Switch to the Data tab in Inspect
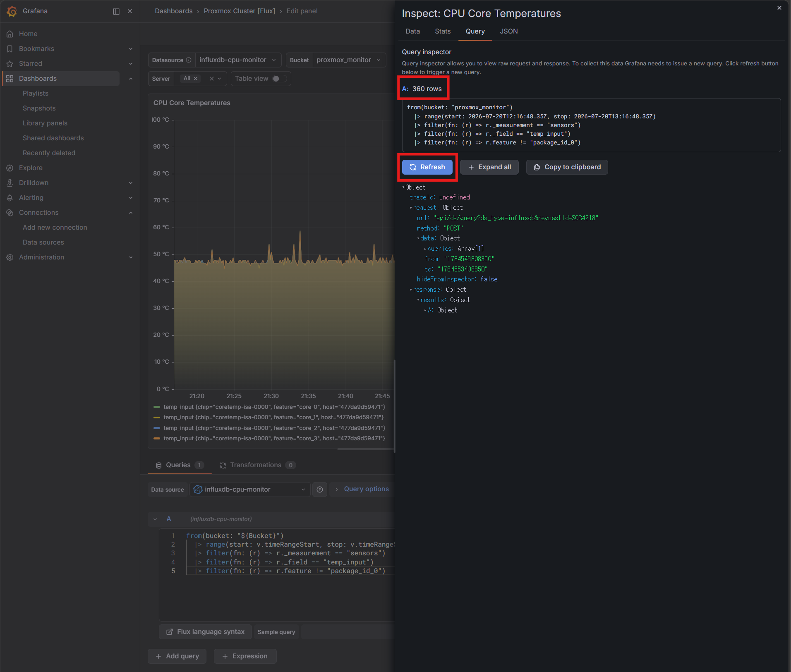The image size is (791, 672). [x=412, y=31]
